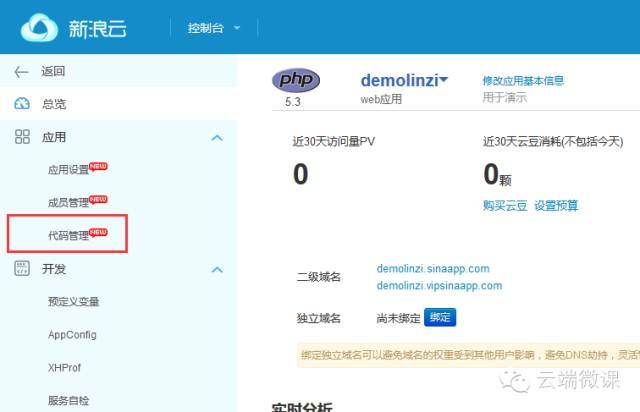Open AppConfig in the sidebar

(72, 335)
